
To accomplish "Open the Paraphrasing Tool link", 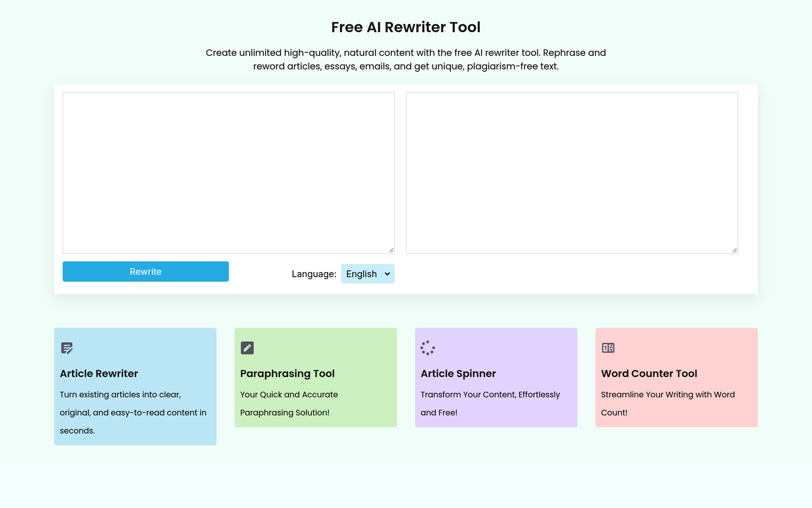I will tap(288, 374).
